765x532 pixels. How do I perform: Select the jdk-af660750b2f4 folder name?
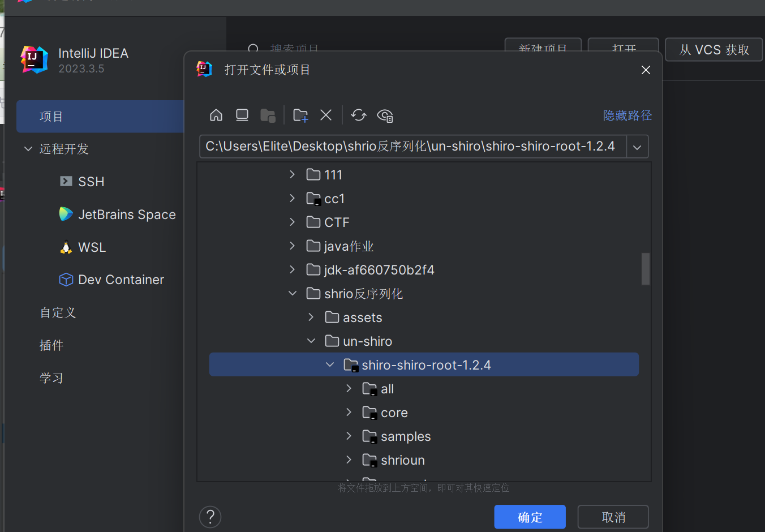(380, 270)
